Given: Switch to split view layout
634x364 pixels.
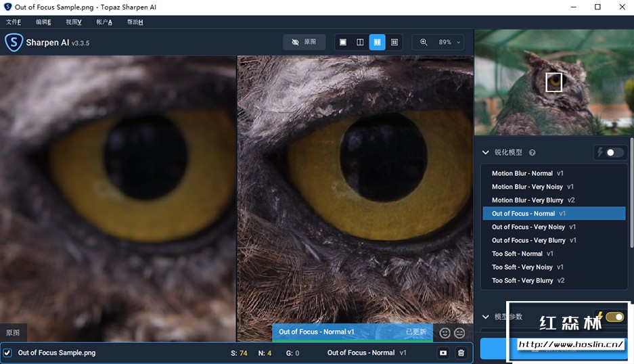Looking at the screenshot, I should (x=360, y=42).
